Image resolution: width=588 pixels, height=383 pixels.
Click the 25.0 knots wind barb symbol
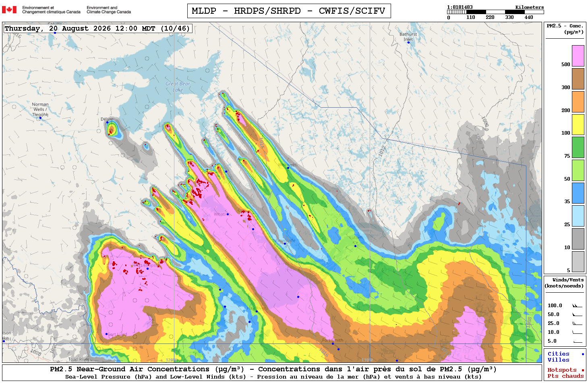(577, 323)
